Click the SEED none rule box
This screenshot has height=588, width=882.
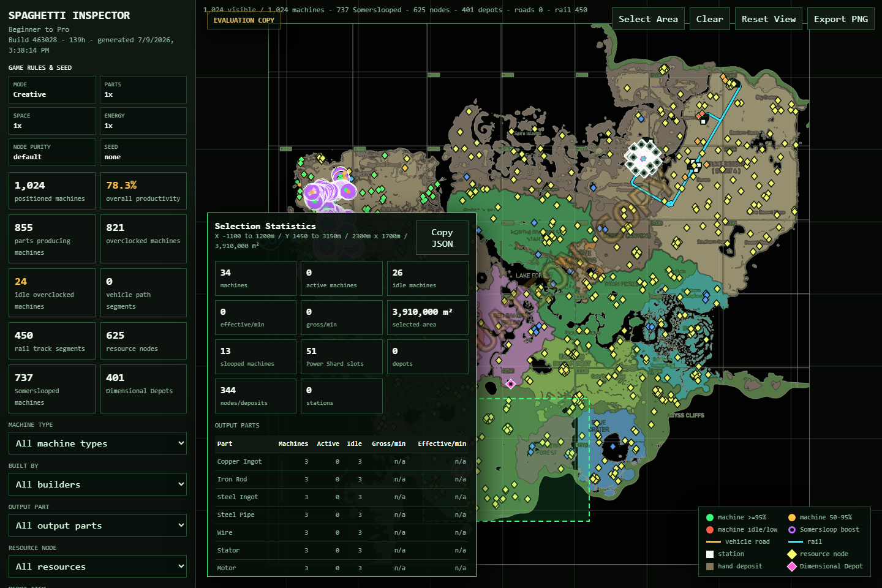point(143,152)
